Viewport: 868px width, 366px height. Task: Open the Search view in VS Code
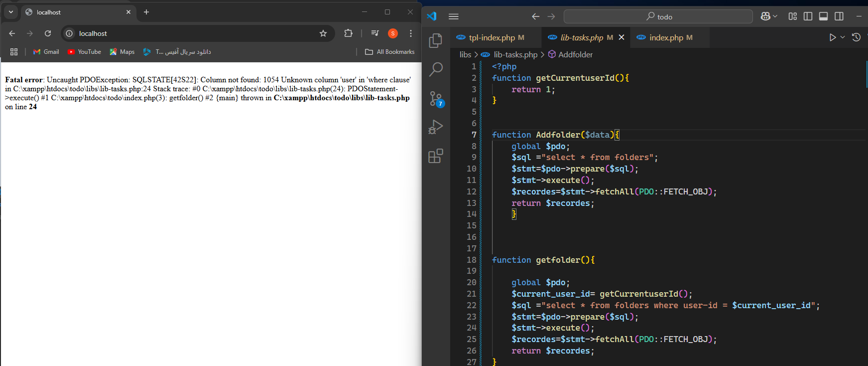(436, 69)
